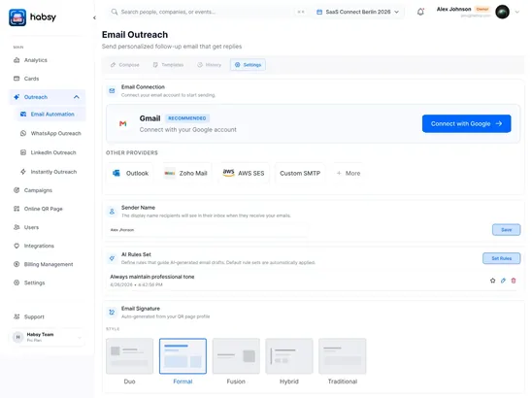Screen dimensions: 532x398
Task: Edit the professional tone rule
Action: point(503,281)
